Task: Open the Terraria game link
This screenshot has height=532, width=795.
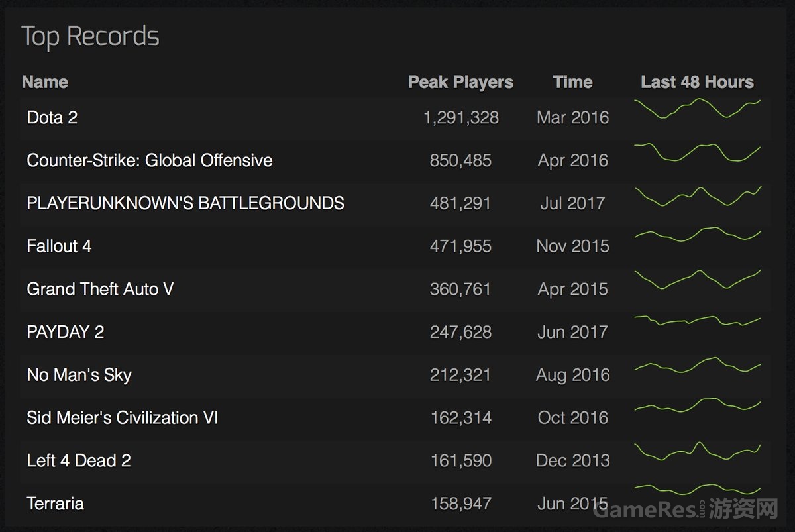Action: [56, 504]
